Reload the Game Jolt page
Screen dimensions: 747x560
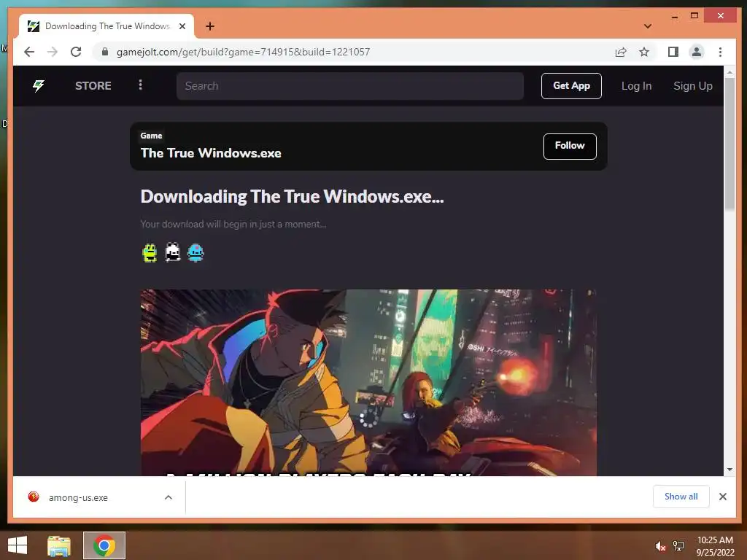76,52
